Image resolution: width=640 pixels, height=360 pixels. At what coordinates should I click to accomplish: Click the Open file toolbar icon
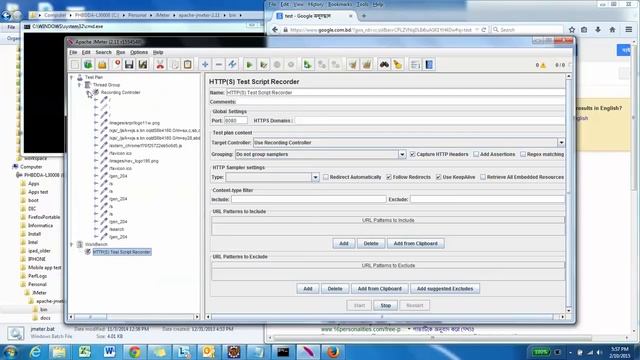(102, 64)
